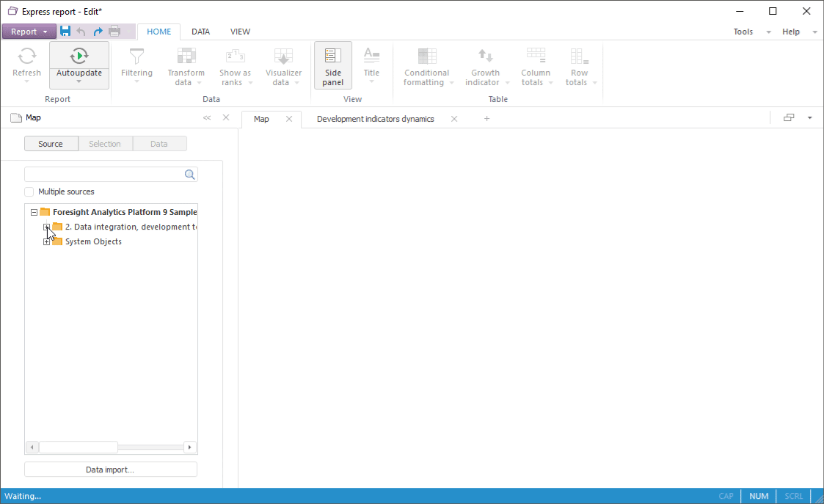Select the Foresight Analytics Platform 9 Sample item
824x504 pixels.
[x=125, y=212]
